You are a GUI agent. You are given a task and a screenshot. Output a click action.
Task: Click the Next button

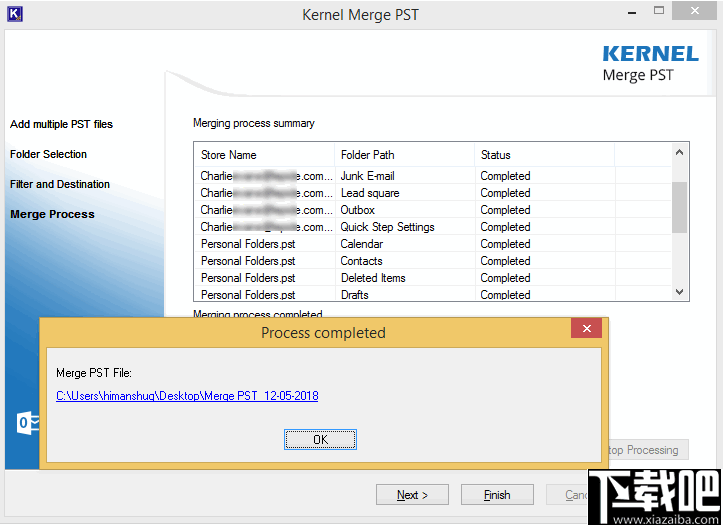pos(412,495)
